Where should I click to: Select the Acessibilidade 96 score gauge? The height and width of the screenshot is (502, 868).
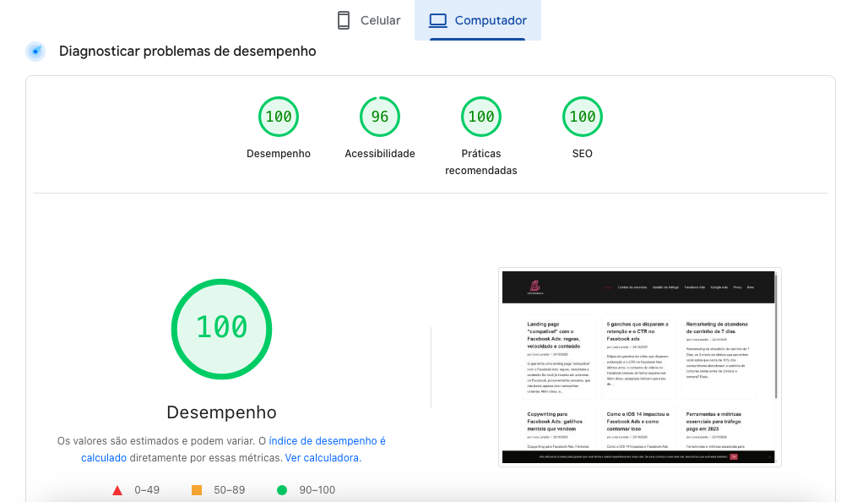[380, 117]
